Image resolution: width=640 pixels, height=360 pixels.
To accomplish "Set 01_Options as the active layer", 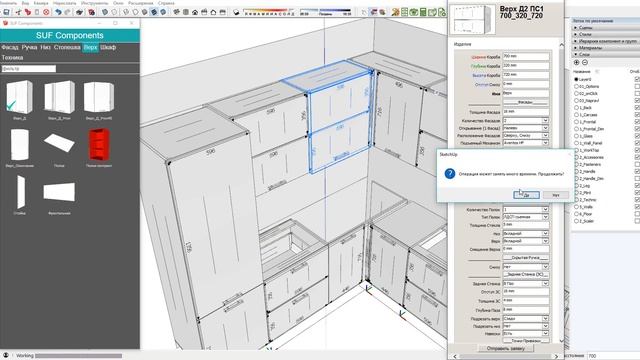I will coord(576,87).
